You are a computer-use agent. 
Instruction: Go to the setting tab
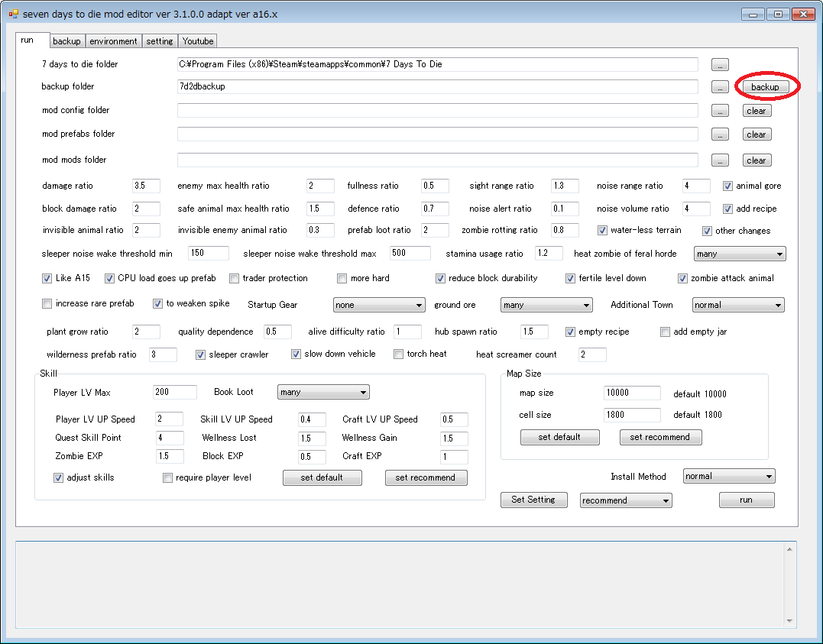point(160,41)
